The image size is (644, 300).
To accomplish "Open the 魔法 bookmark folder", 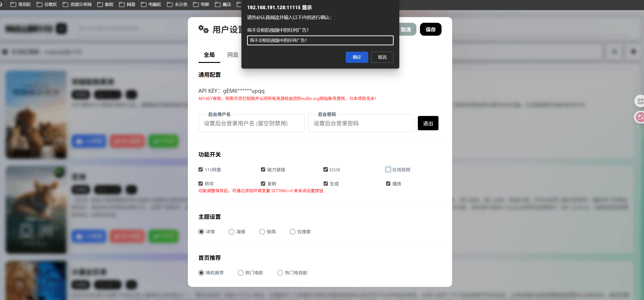I will click(223, 4).
